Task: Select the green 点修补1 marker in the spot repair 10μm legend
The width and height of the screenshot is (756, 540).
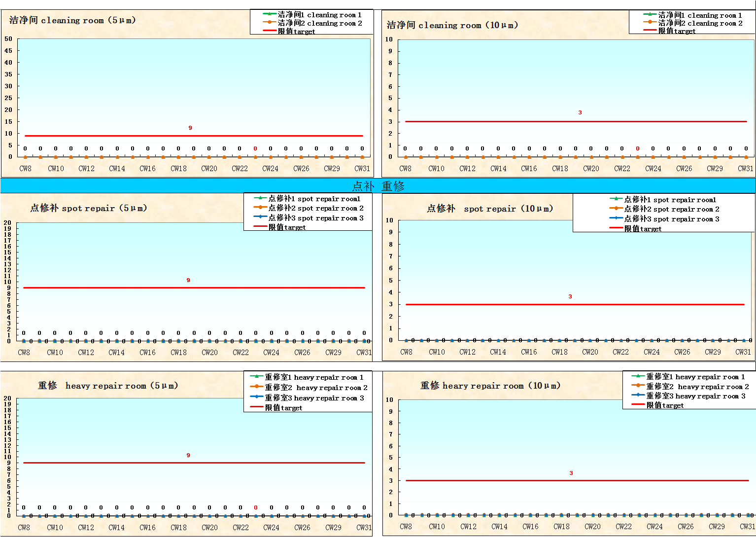Action: (x=616, y=199)
